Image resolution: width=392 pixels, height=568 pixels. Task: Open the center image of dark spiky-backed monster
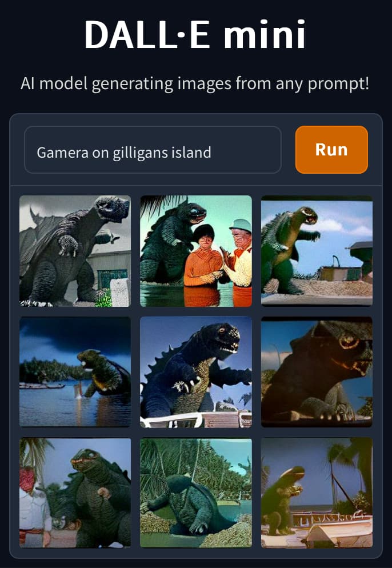click(x=196, y=371)
